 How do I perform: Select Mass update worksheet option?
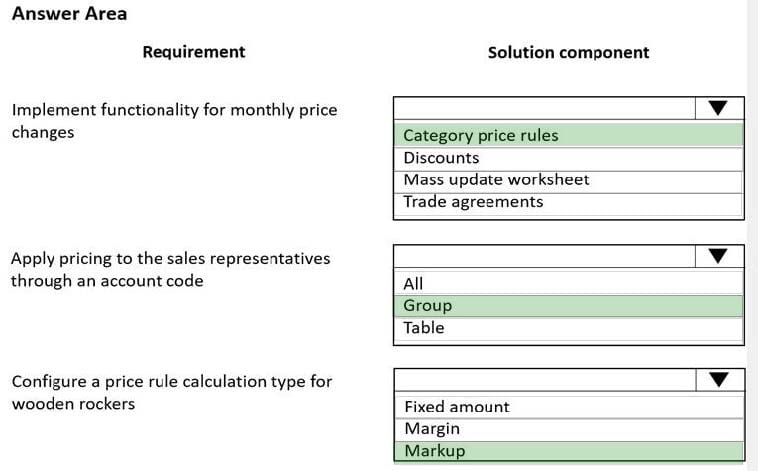[x=568, y=180]
